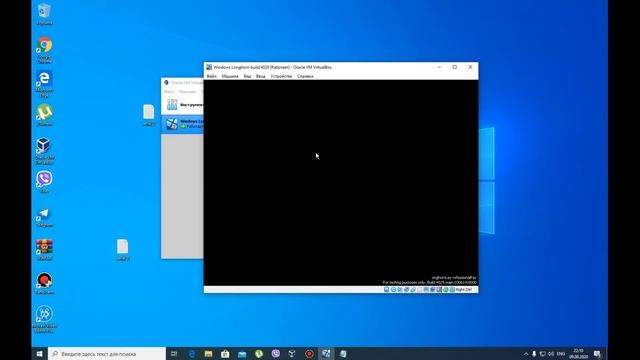Click the USB devices icon in VM status bar

[413, 289]
